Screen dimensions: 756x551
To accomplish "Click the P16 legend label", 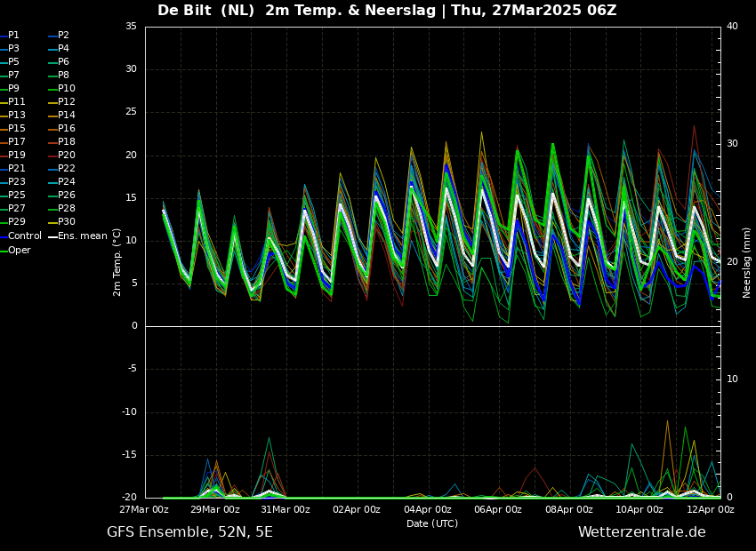I will click(x=66, y=129).
